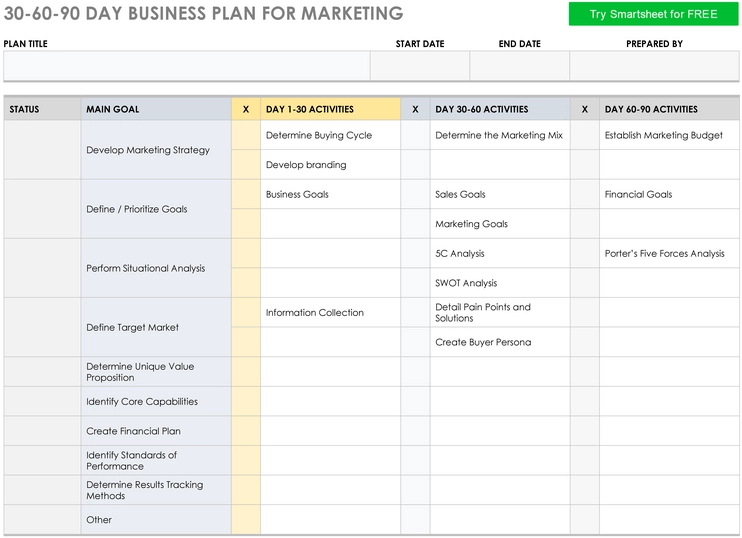Select the Determine Buying Cycle cell
Viewport: 742px width, 538px height.
tap(330, 135)
